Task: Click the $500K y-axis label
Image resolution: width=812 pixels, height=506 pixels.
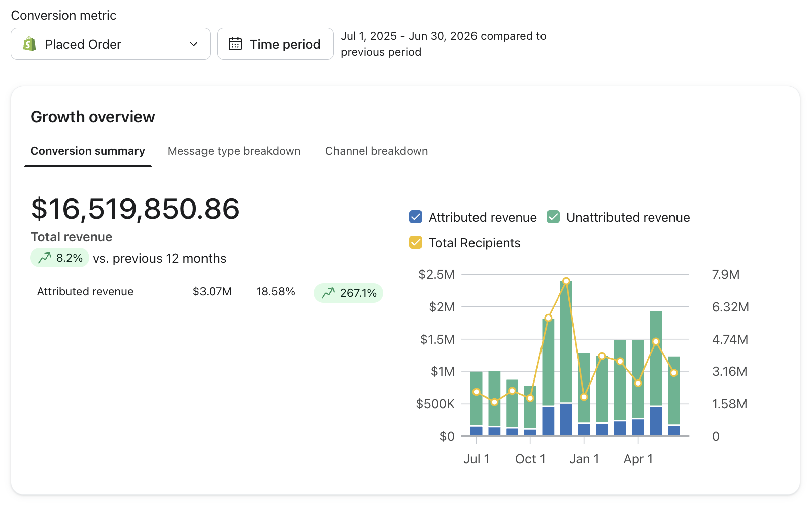Action: (x=435, y=404)
